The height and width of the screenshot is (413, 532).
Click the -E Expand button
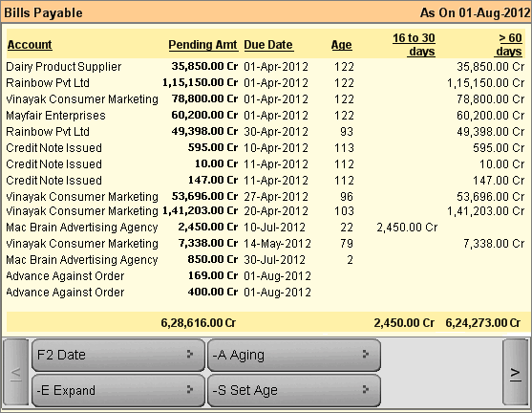pos(118,390)
